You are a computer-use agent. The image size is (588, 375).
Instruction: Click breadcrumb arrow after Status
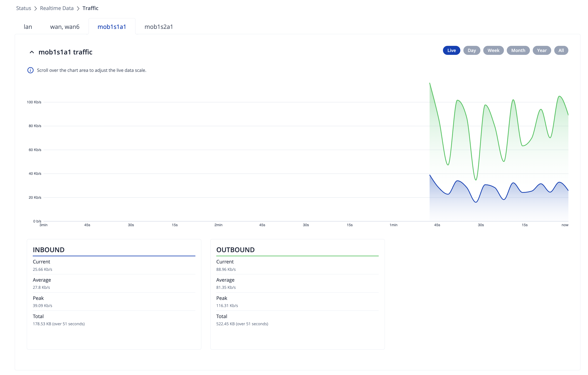click(x=36, y=8)
